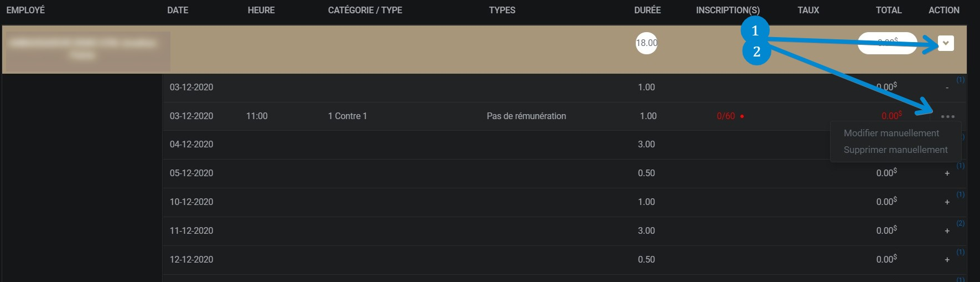980x282 pixels.
Task: Click the CATÉGORIE / TYPE column header
Action: [365, 10]
